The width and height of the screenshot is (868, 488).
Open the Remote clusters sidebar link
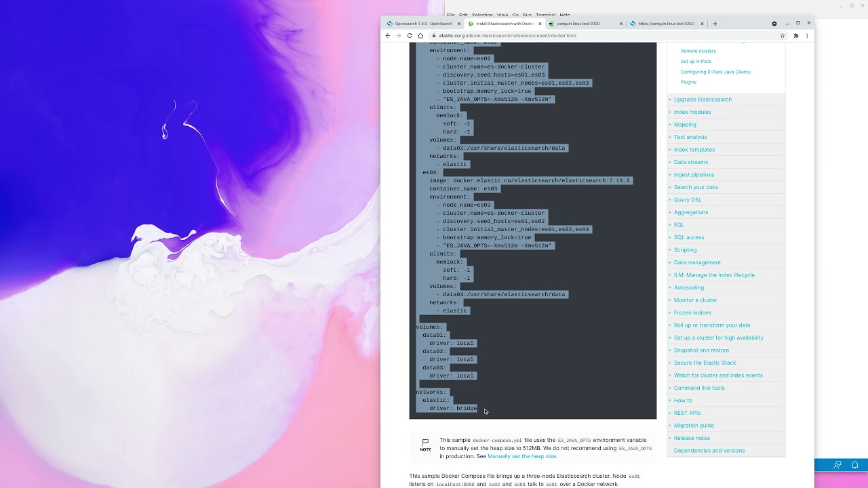698,51
